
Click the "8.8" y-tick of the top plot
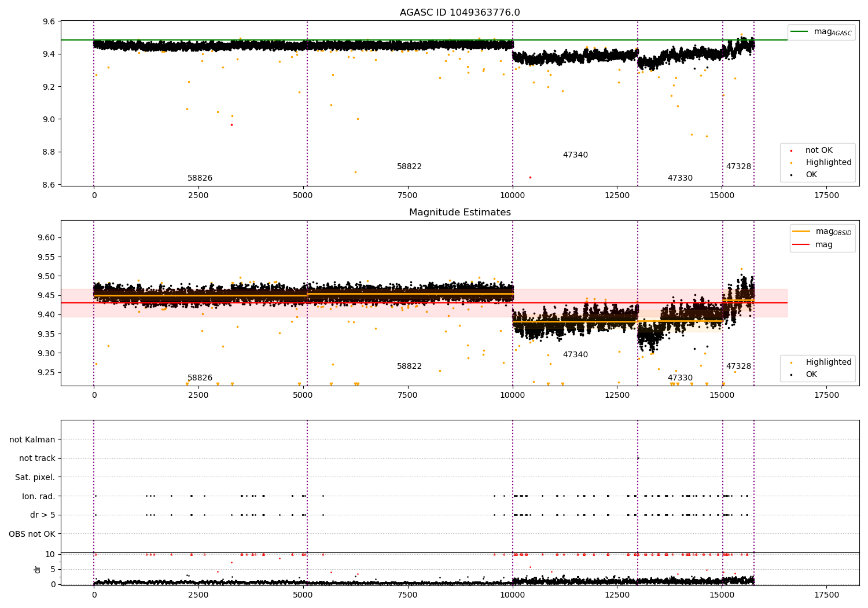pos(49,152)
